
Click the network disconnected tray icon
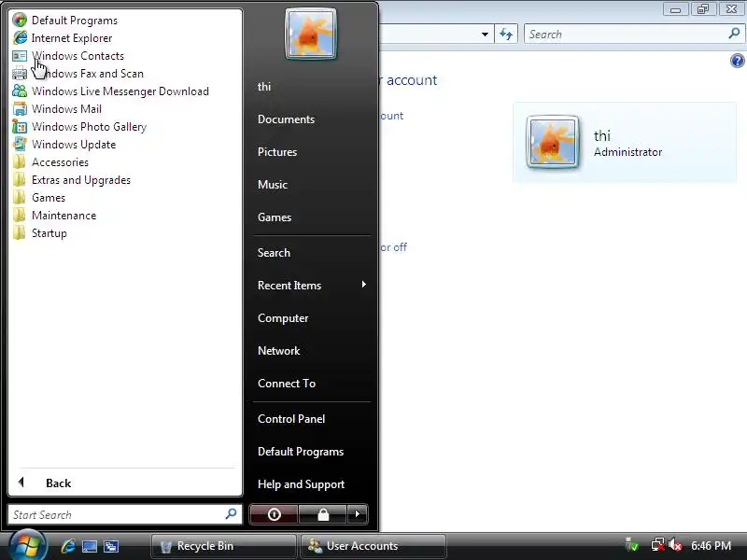(658, 545)
